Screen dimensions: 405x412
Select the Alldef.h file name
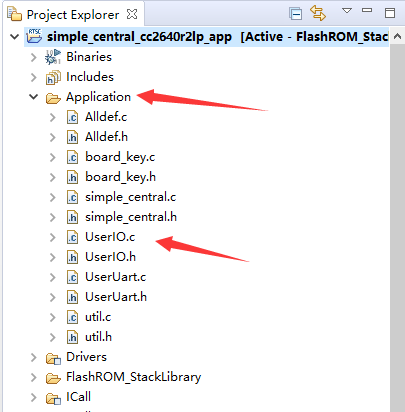(x=106, y=137)
